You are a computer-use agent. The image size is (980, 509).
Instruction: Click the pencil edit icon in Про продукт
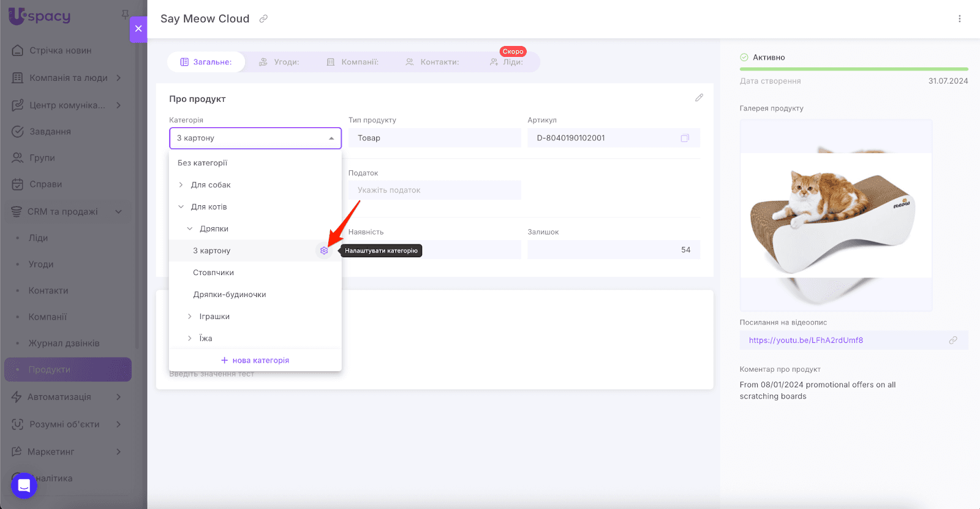(699, 98)
